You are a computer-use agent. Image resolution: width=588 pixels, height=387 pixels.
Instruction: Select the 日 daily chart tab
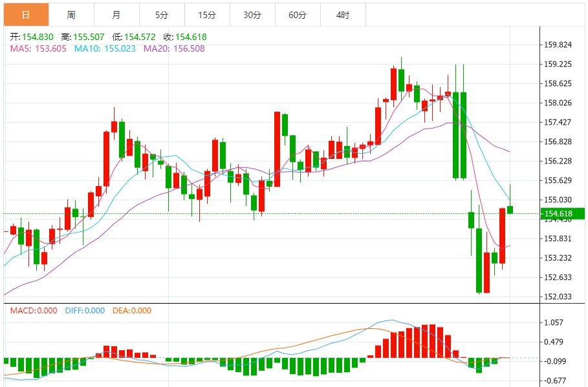point(26,14)
